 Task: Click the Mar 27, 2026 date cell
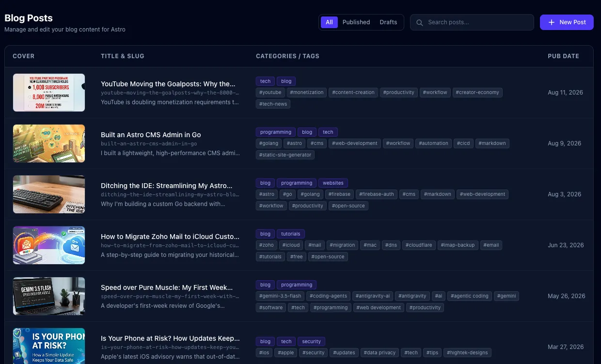click(x=566, y=347)
